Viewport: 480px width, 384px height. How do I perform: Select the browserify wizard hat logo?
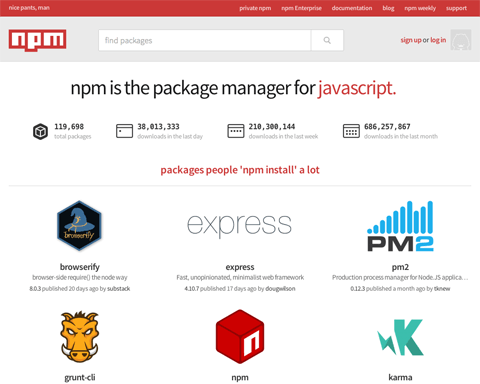click(79, 226)
